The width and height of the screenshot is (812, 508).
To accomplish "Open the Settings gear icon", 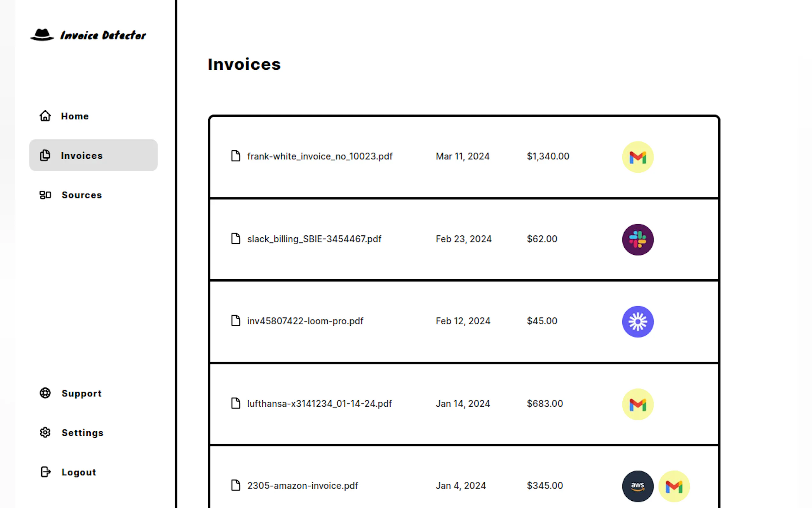I will click(x=45, y=433).
